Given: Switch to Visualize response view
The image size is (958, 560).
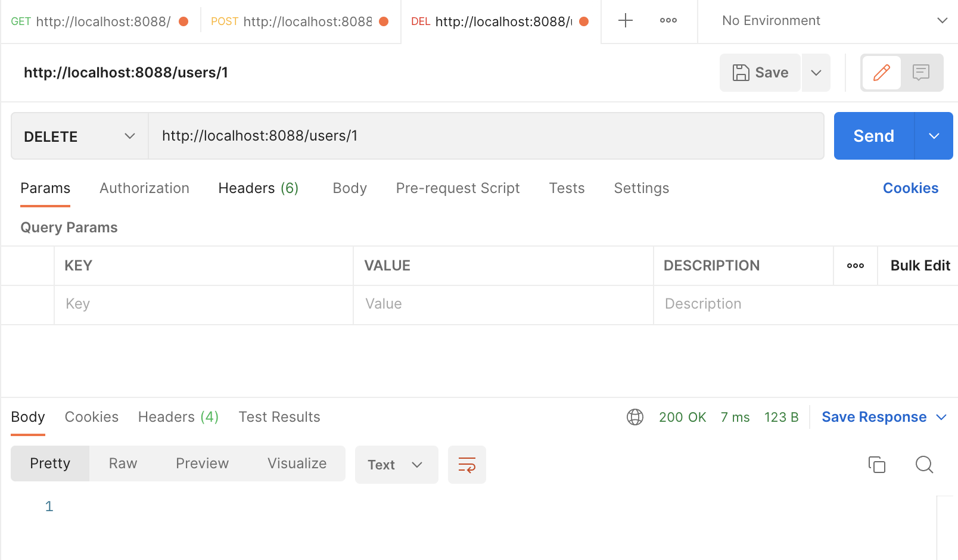Looking at the screenshot, I should click(297, 463).
